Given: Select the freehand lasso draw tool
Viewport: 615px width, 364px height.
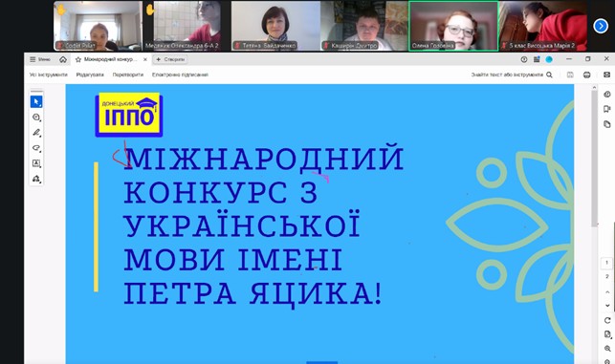Looking at the screenshot, I should pyautogui.click(x=36, y=148).
